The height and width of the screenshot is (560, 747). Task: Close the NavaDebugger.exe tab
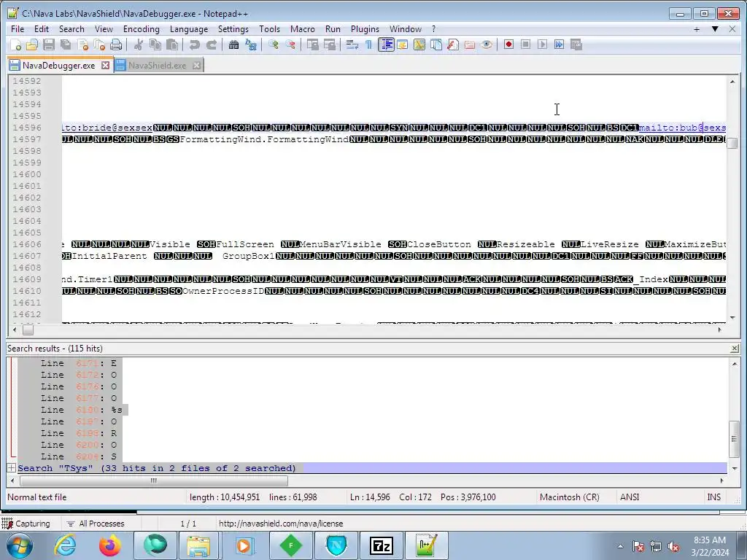coord(105,65)
